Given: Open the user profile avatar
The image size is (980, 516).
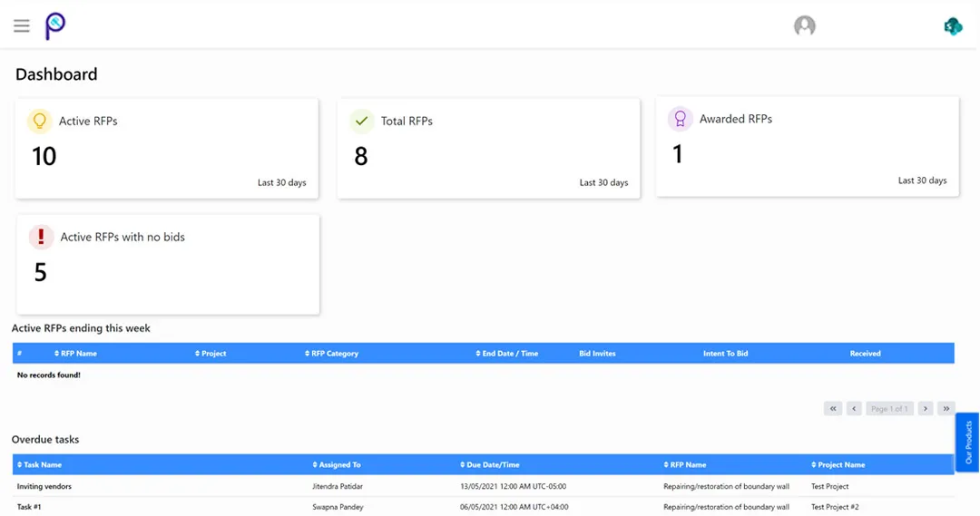Looking at the screenshot, I should [x=804, y=26].
